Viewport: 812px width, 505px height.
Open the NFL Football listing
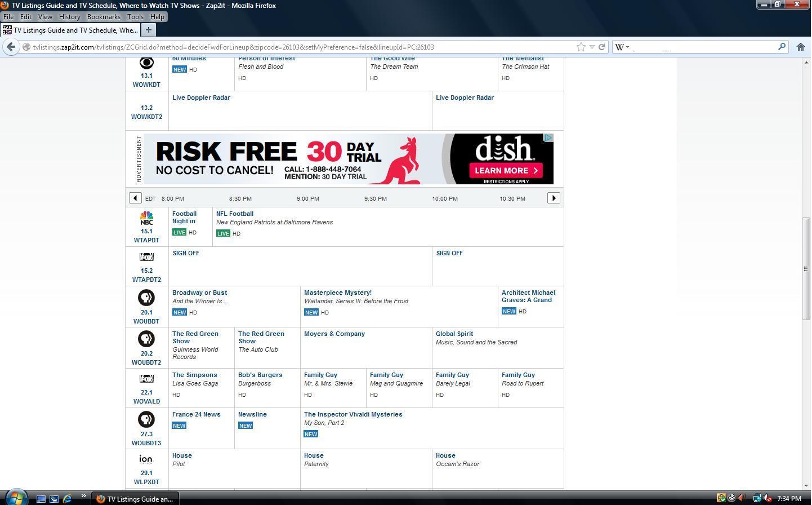click(235, 214)
